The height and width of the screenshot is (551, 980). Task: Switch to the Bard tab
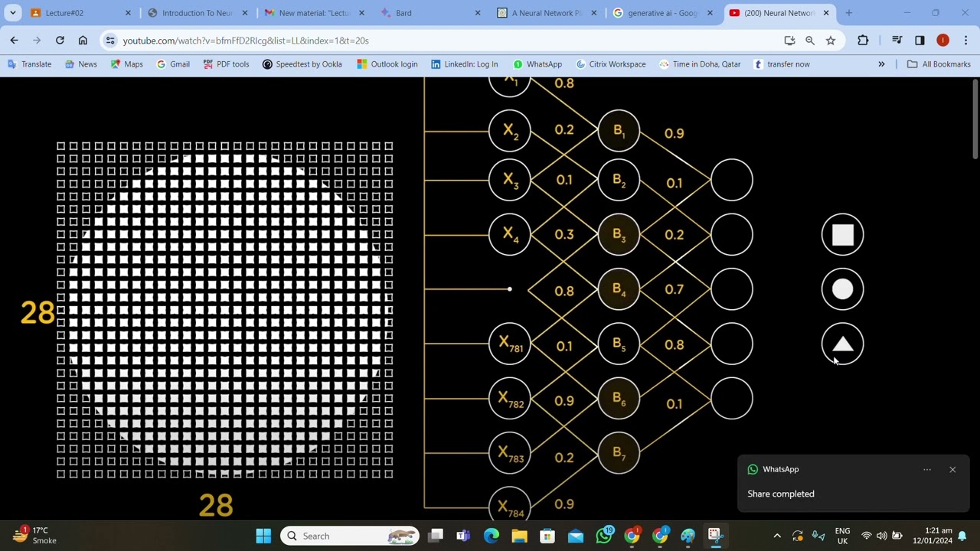click(x=429, y=13)
